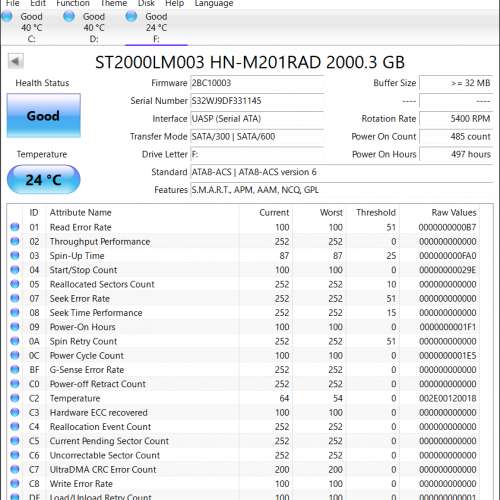This screenshot has height=500, width=500.
Task: Click raw value 00000000FA0
Action: pos(448,256)
